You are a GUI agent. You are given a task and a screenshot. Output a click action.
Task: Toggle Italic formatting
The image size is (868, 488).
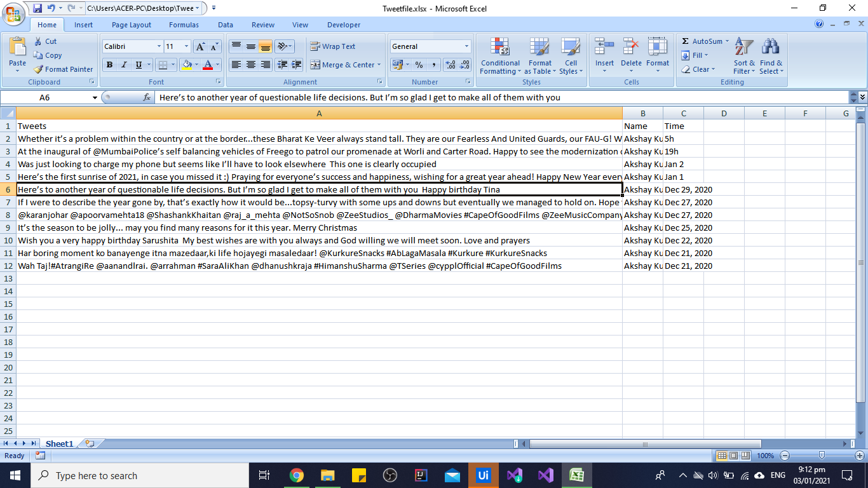[x=124, y=65]
